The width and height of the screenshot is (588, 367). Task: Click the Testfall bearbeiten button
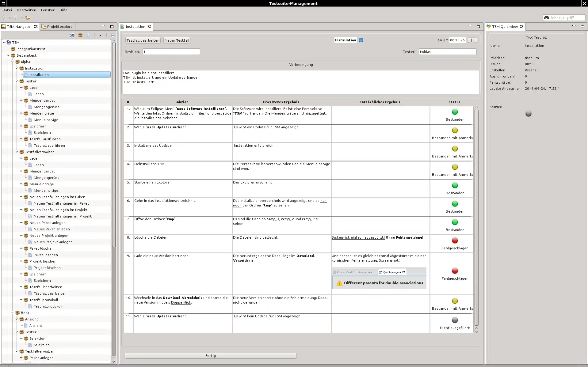(143, 40)
